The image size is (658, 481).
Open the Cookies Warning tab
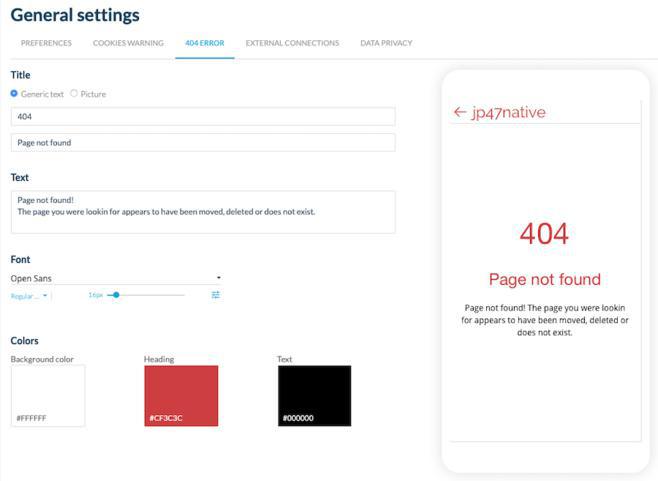128,43
